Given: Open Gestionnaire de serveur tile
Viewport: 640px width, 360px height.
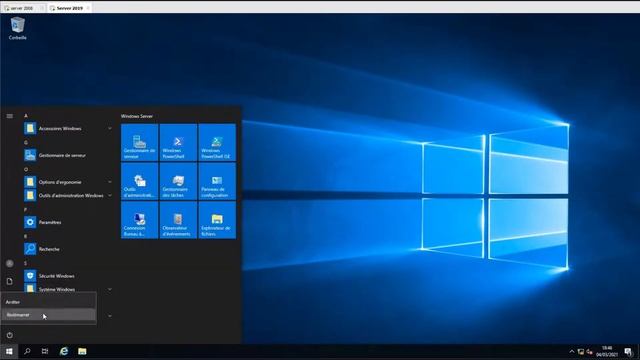Looking at the screenshot, I should point(140,142).
